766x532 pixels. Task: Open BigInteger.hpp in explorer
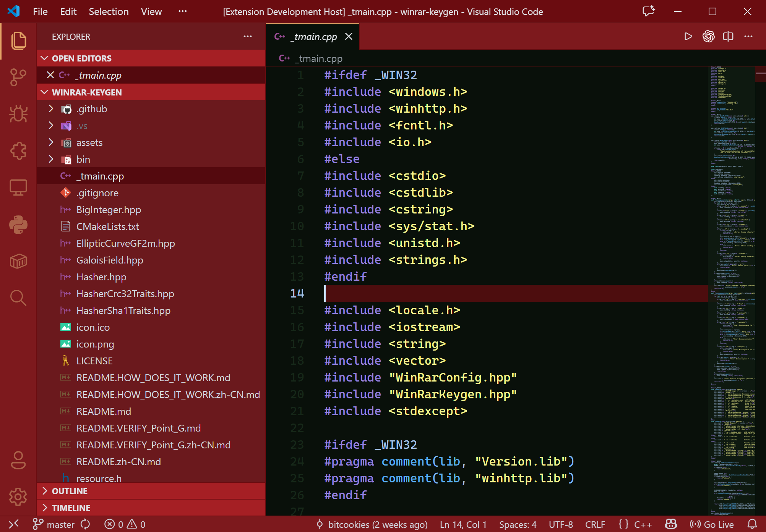pyautogui.click(x=151, y=210)
